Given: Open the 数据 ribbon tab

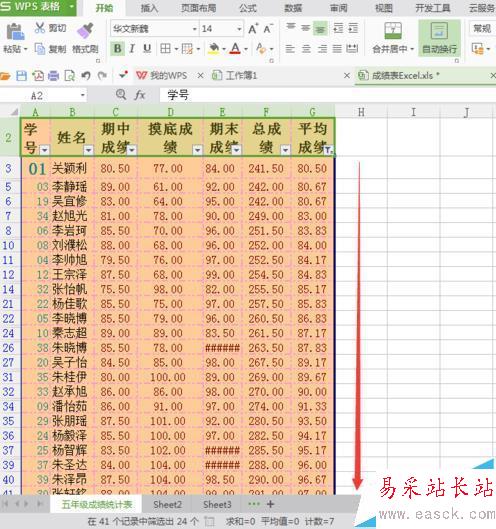Looking at the screenshot, I should click(293, 8).
